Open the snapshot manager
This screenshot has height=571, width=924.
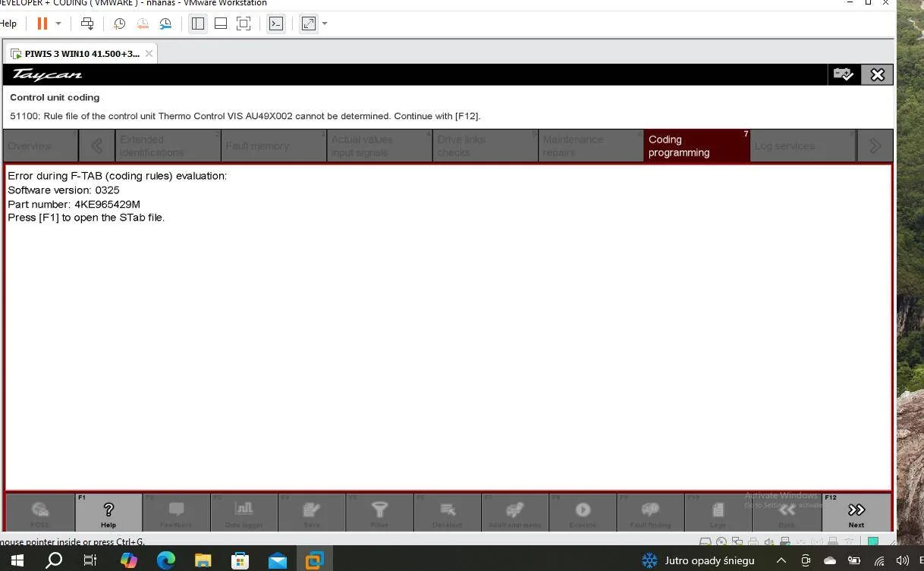coord(165,24)
